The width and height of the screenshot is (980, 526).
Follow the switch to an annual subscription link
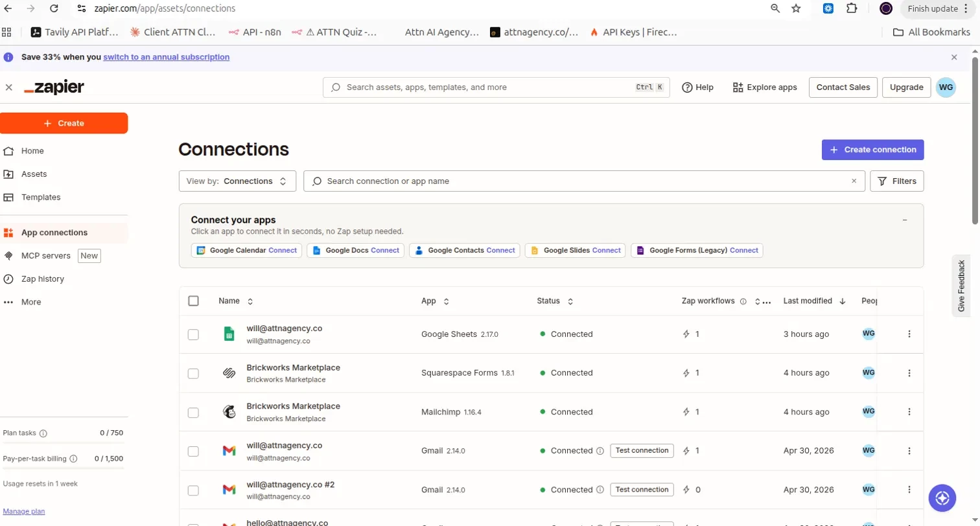167,57
